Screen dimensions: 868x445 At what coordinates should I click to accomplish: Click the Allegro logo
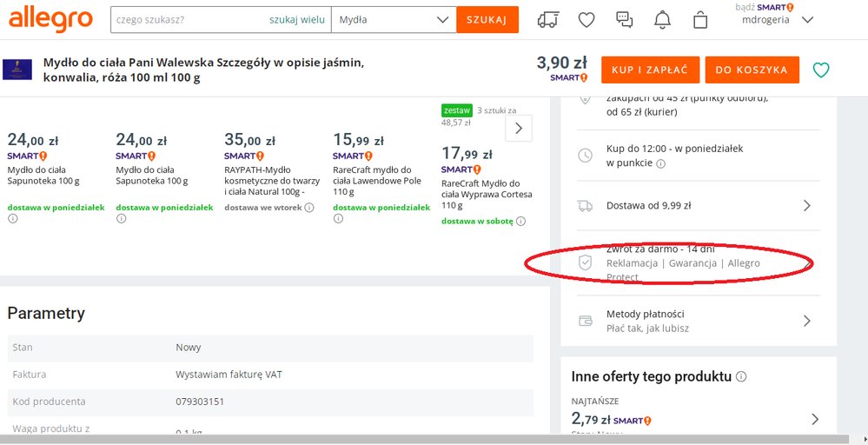(x=51, y=19)
